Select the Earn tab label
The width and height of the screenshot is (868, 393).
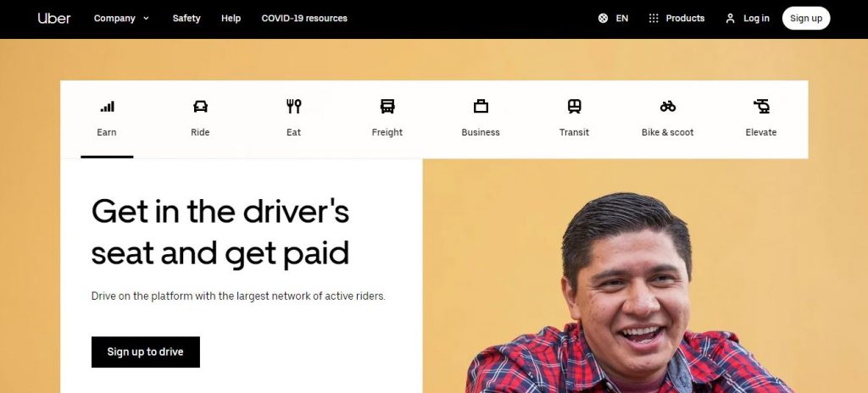[x=107, y=132]
